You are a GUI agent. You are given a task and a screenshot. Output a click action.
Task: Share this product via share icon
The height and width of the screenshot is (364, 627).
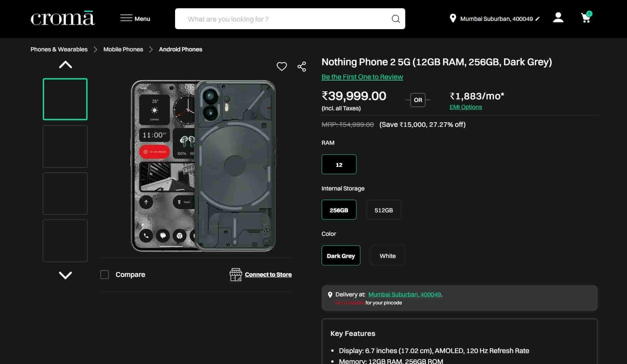[x=302, y=67]
